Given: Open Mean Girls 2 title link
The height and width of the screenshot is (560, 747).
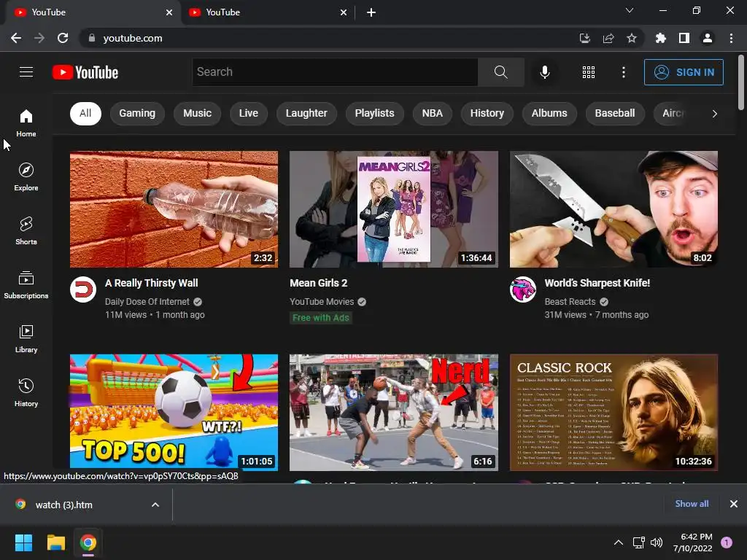Looking at the screenshot, I should click(319, 283).
